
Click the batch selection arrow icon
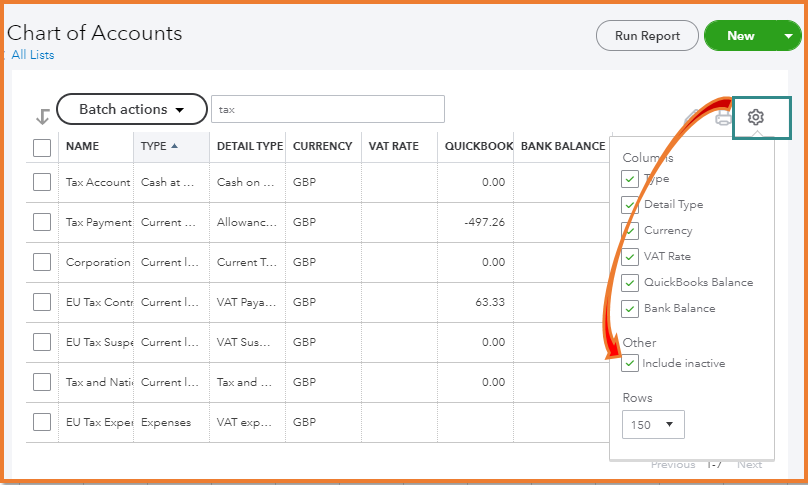[x=42, y=116]
